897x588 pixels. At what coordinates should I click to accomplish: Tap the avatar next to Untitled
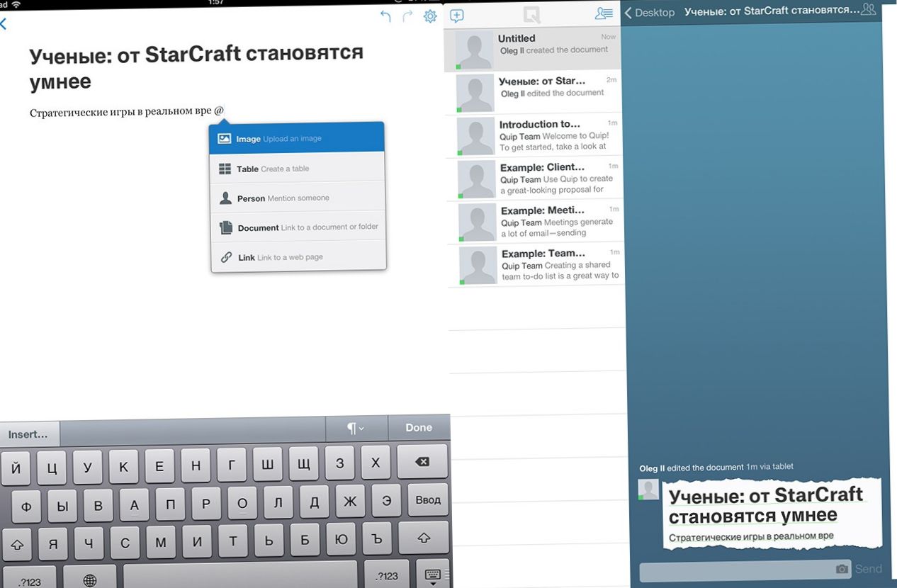[474, 51]
